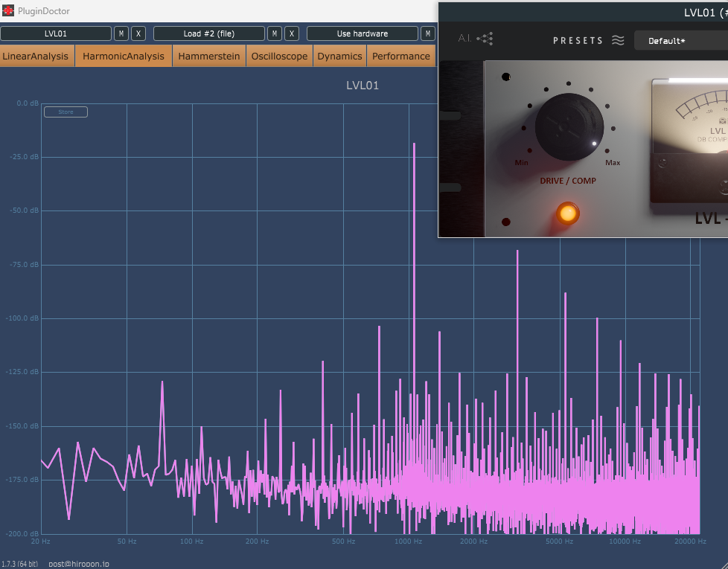Clear slot with the X beside Load #2
The width and height of the screenshot is (728, 569).
292,33
